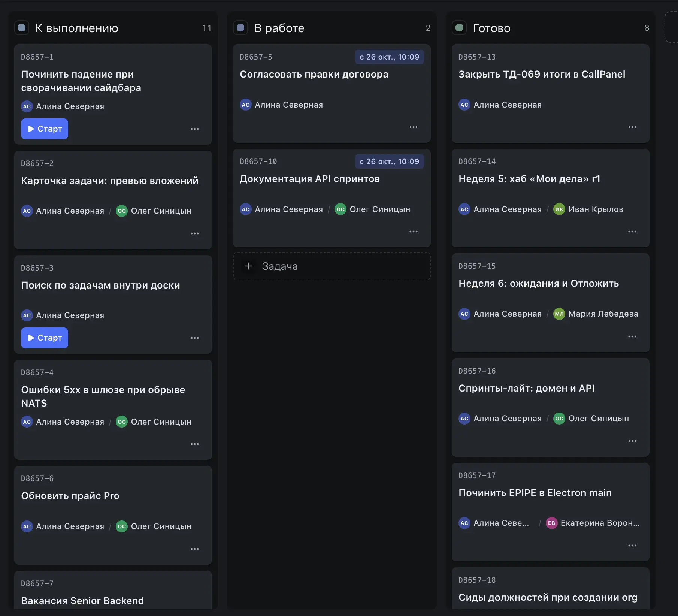
Task: Open the three-dot menu on card D8657-17
Action: click(x=632, y=546)
